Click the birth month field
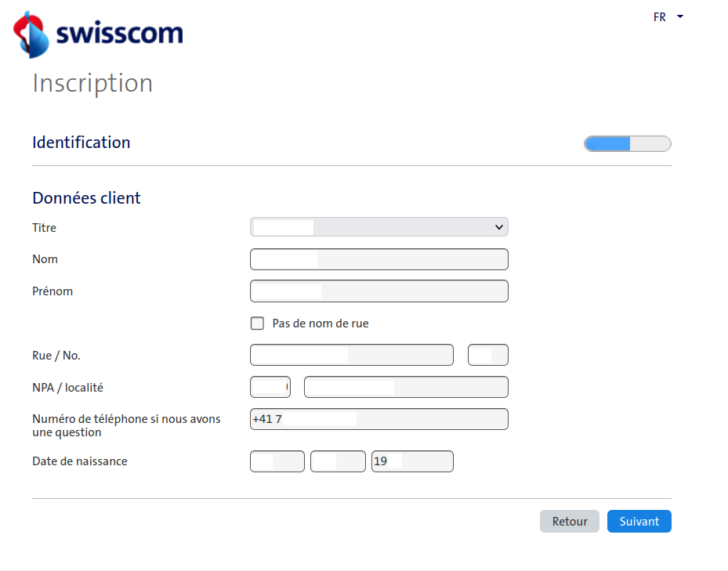Image resolution: width=728 pixels, height=571 pixels. pyautogui.click(x=338, y=461)
